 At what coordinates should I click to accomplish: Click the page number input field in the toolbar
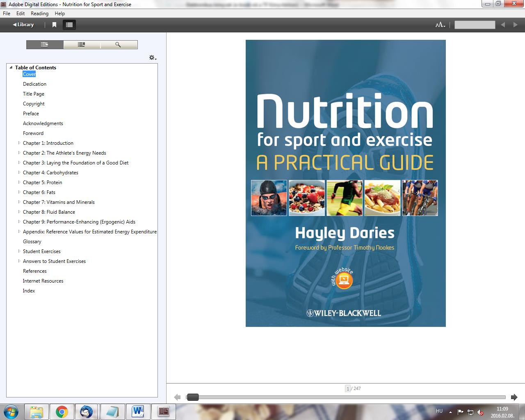click(x=475, y=25)
